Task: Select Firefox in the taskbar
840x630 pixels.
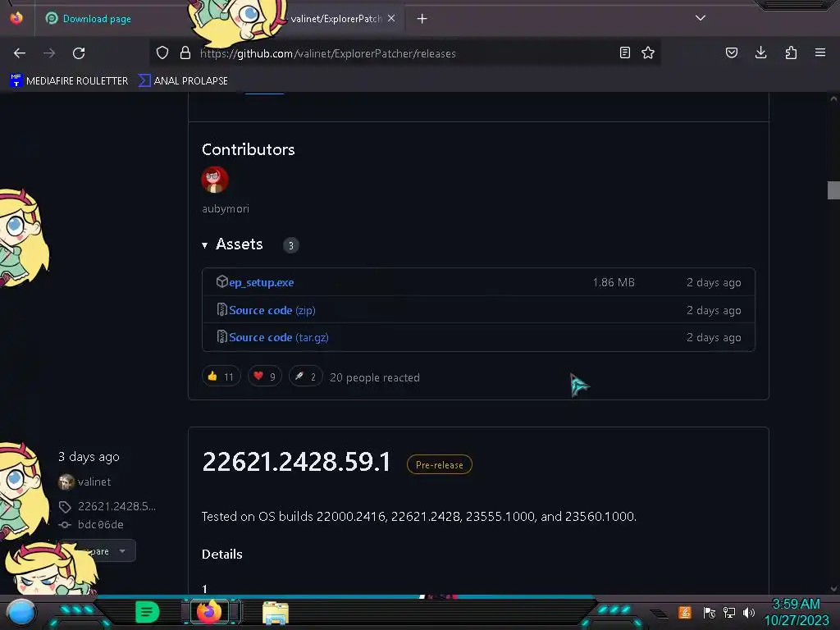Action: (x=209, y=611)
